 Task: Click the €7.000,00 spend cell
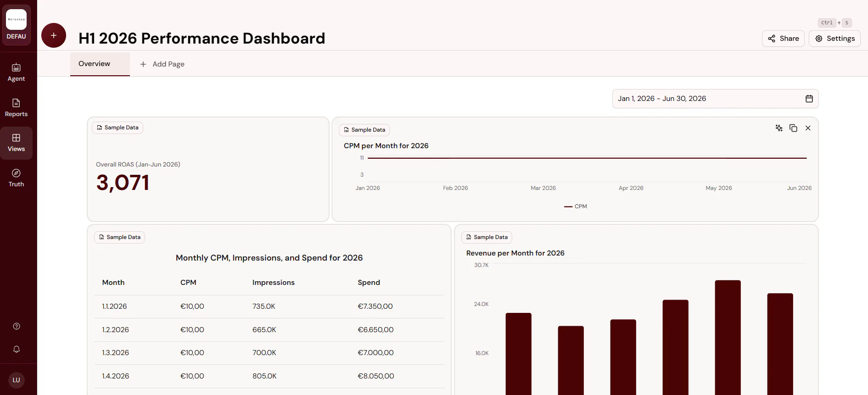pyautogui.click(x=376, y=353)
